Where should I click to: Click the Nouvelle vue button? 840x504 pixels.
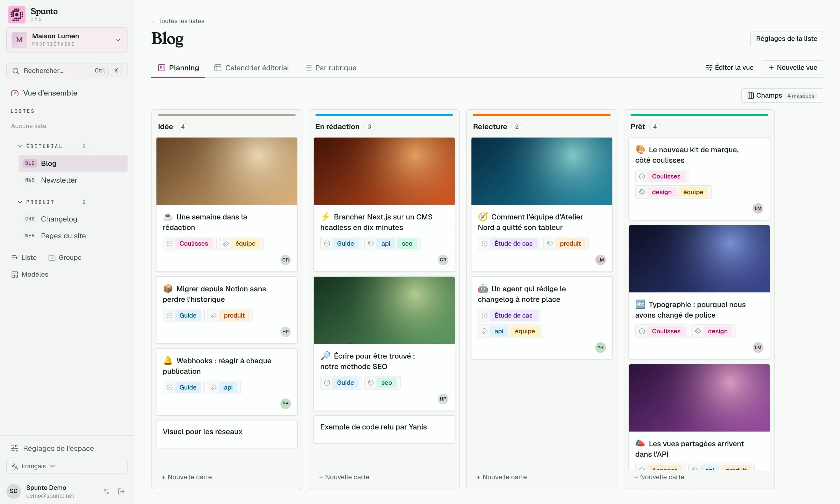[x=792, y=67]
